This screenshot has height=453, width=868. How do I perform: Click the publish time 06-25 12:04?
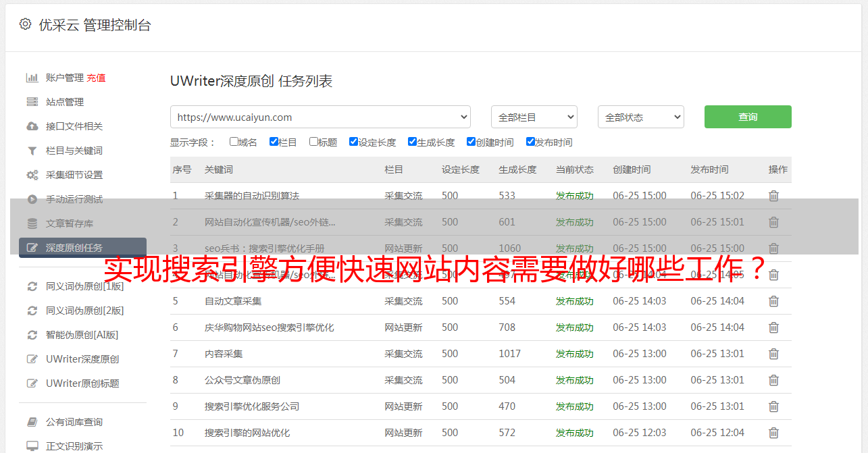pyautogui.click(x=717, y=433)
